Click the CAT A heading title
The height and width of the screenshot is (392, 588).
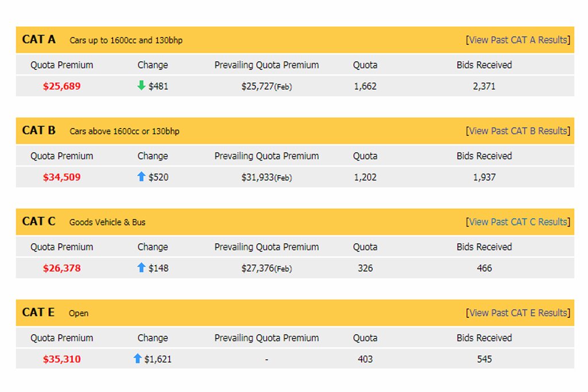pos(38,40)
